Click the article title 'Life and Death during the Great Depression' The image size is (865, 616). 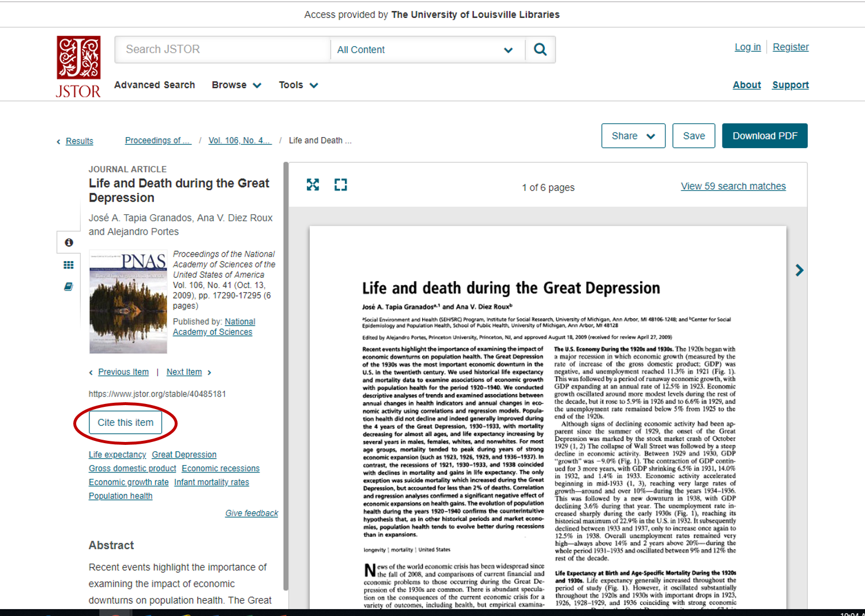click(x=179, y=190)
